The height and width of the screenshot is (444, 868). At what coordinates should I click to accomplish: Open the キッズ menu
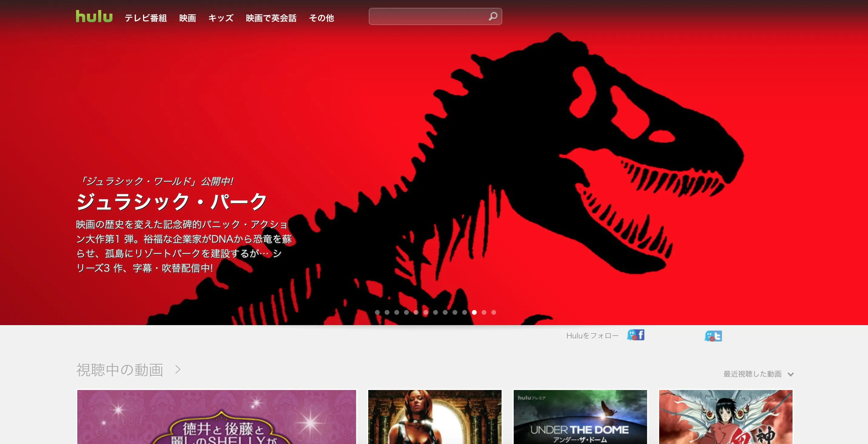(221, 18)
